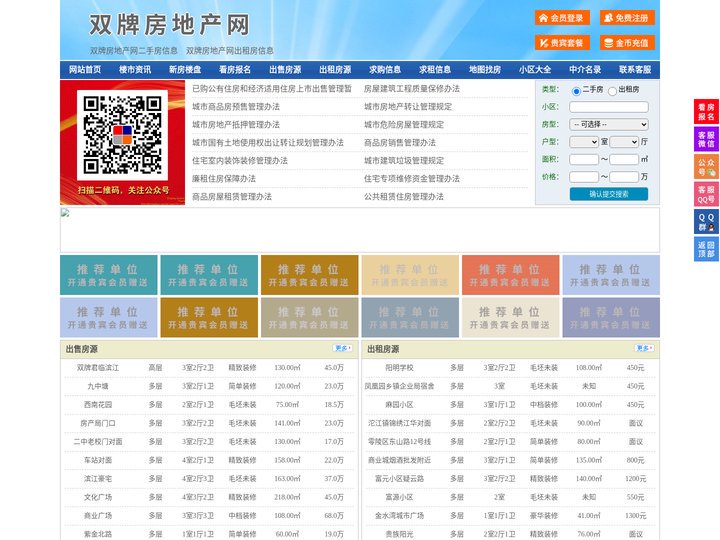720x540 pixels.
Task: Click the QQ群 floating sidebar icon
Action: (x=706, y=222)
